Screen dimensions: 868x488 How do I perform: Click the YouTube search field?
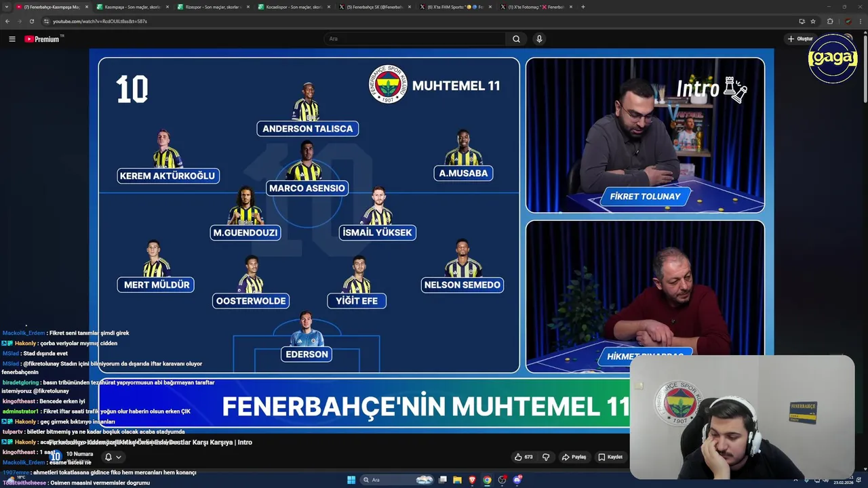click(414, 39)
